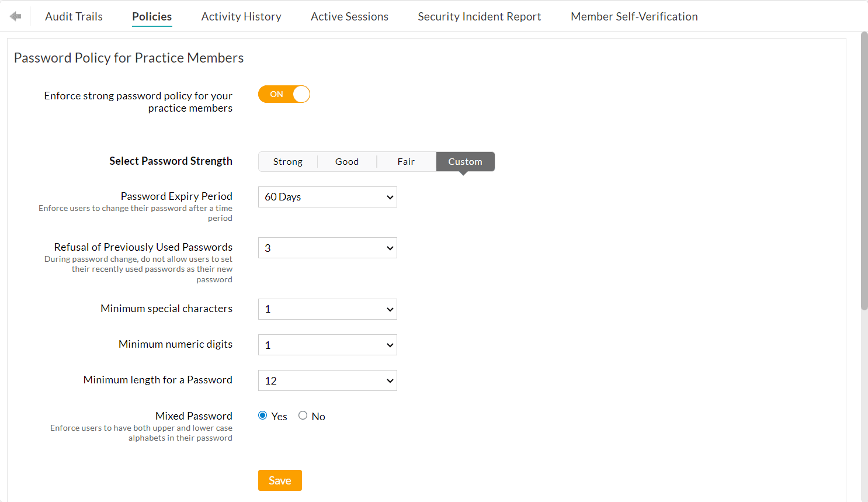Switch to the Audit Trails tab
The image size is (868, 502).
pos(74,16)
